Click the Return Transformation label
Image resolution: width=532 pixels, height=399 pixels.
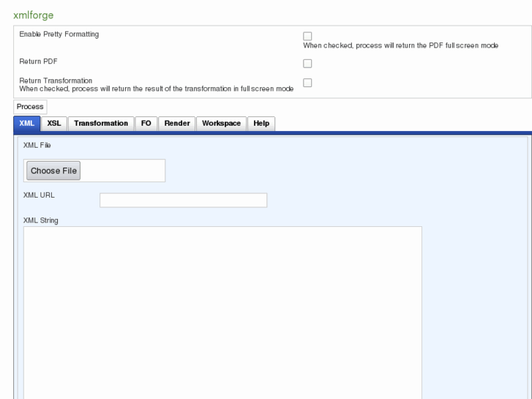click(56, 81)
